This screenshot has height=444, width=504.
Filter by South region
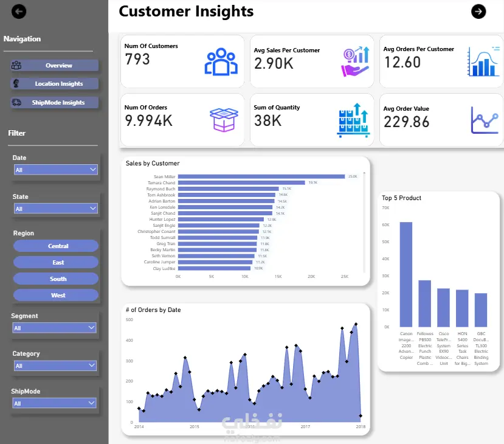[56, 279]
